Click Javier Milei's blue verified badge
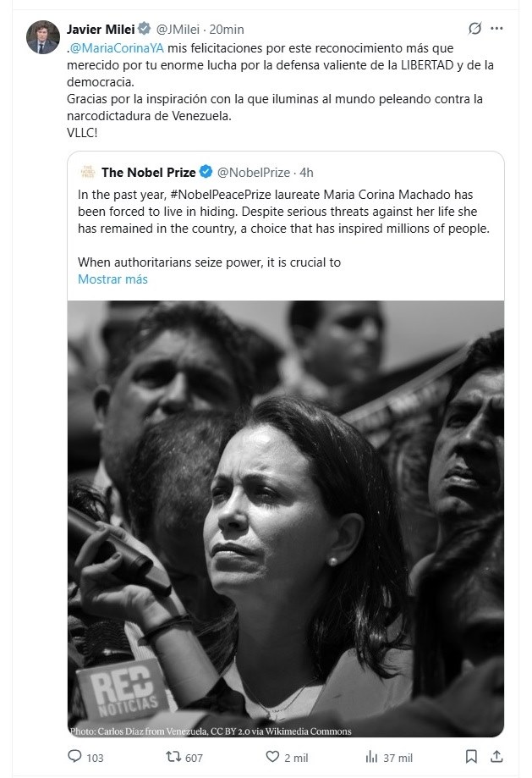The height and width of the screenshot is (778, 532). [145, 28]
